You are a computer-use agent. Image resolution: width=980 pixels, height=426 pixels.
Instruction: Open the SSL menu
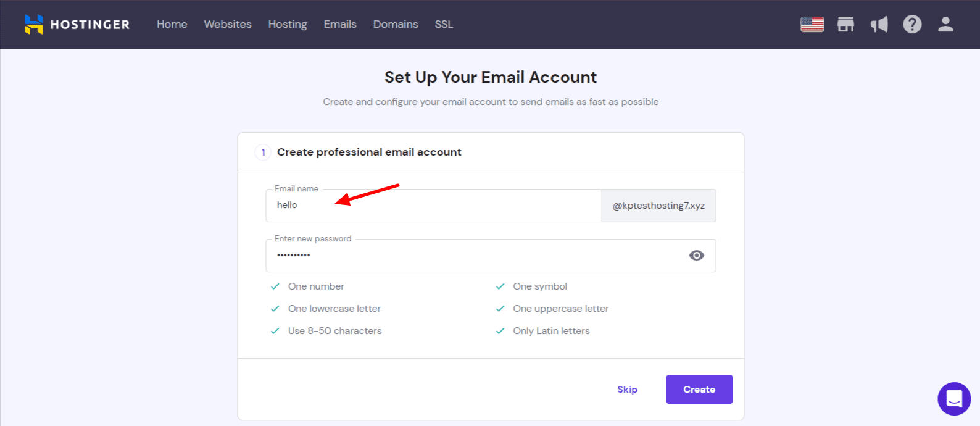click(x=444, y=24)
